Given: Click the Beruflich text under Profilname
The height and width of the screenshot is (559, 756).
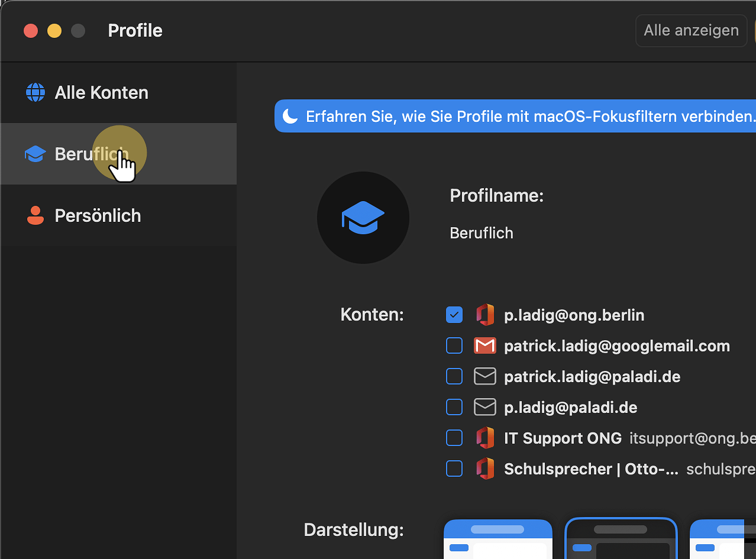Looking at the screenshot, I should click(481, 232).
